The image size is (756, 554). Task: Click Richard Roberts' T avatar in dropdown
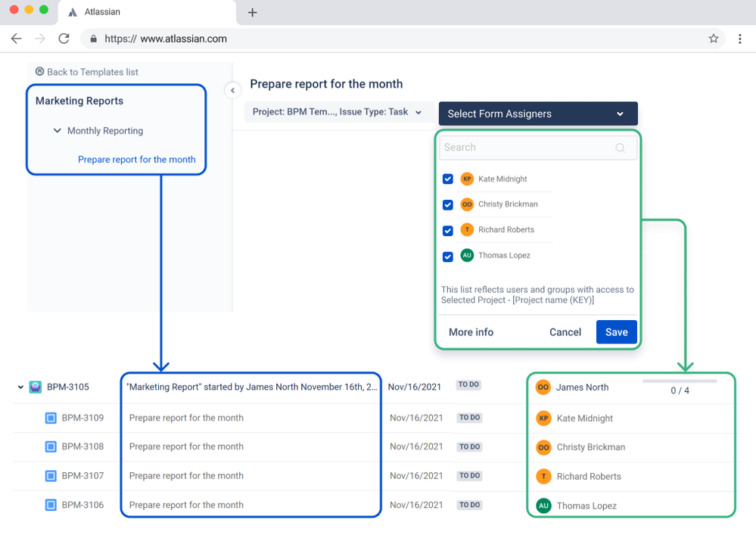[x=467, y=229]
